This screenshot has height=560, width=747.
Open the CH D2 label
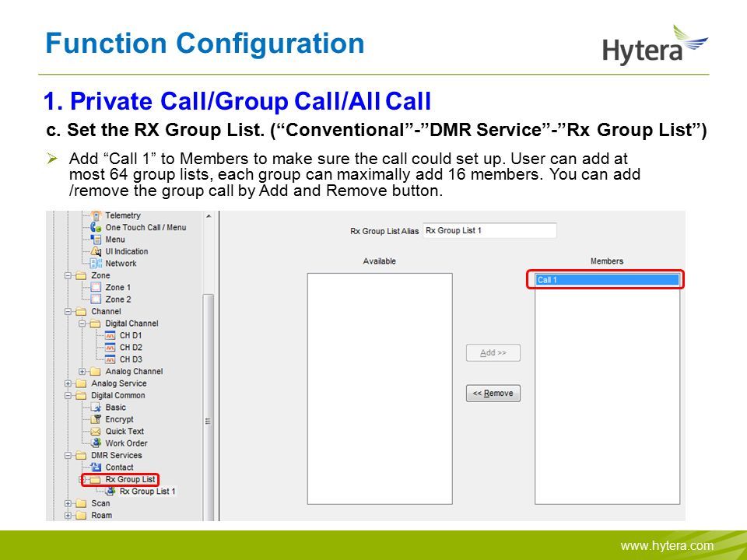(131, 347)
